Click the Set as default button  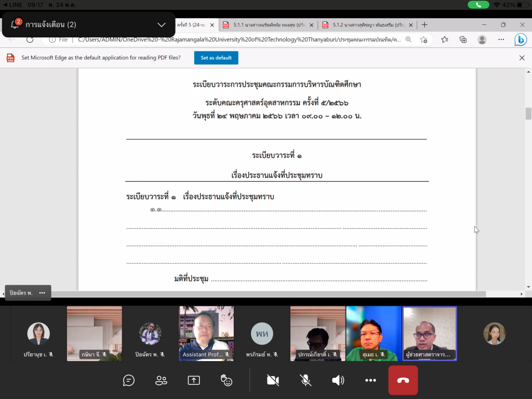(x=216, y=58)
